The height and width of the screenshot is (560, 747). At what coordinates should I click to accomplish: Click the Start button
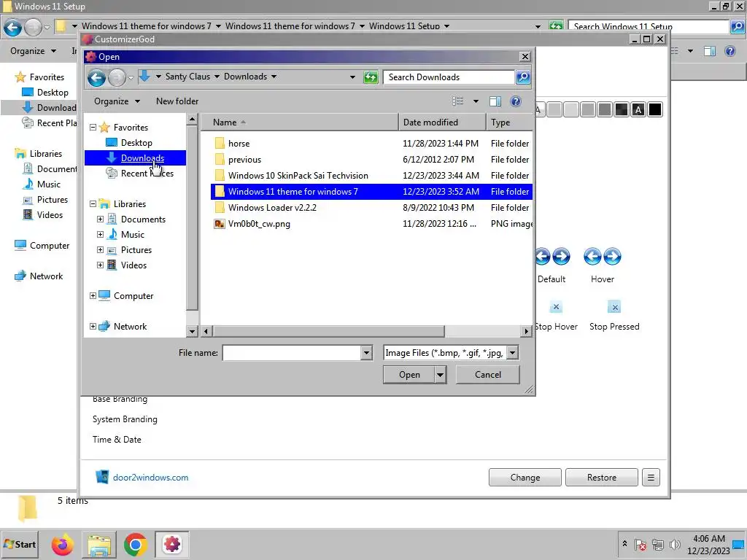(20, 544)
